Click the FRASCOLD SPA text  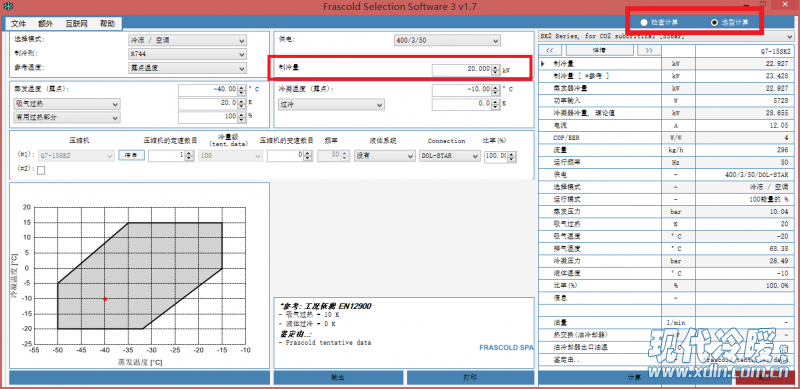coord(506,348)
